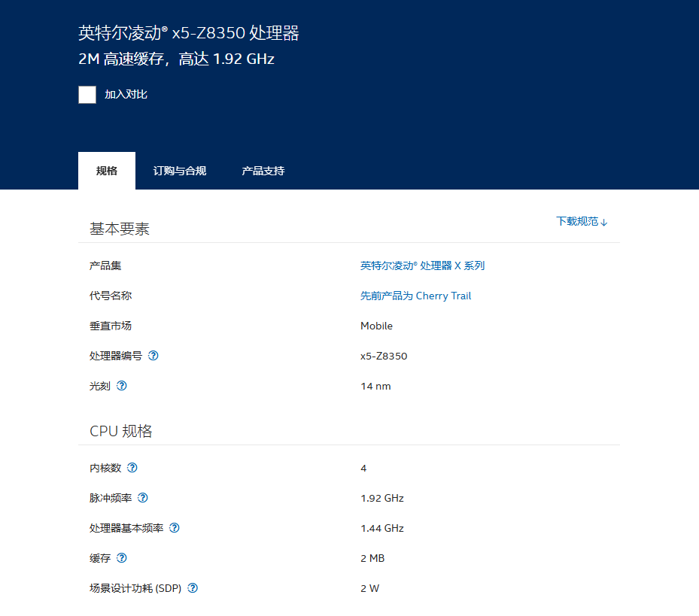Select the 代号名称 row label

[111, 296]
